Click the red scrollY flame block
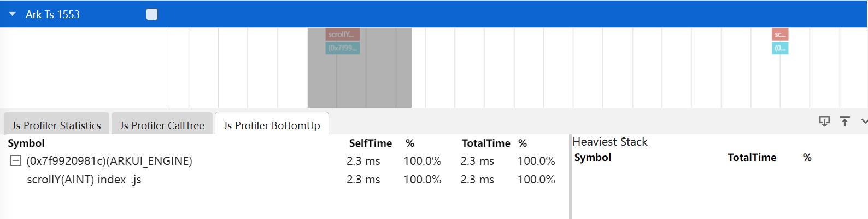Viewport: 868px width, 219px height. 343,34
